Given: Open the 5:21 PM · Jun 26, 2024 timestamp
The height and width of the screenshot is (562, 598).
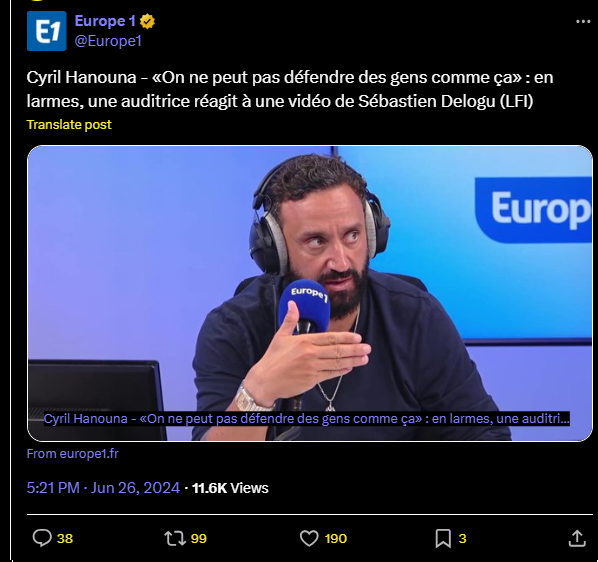Looking at the screenshot, I should coord(103,488).
